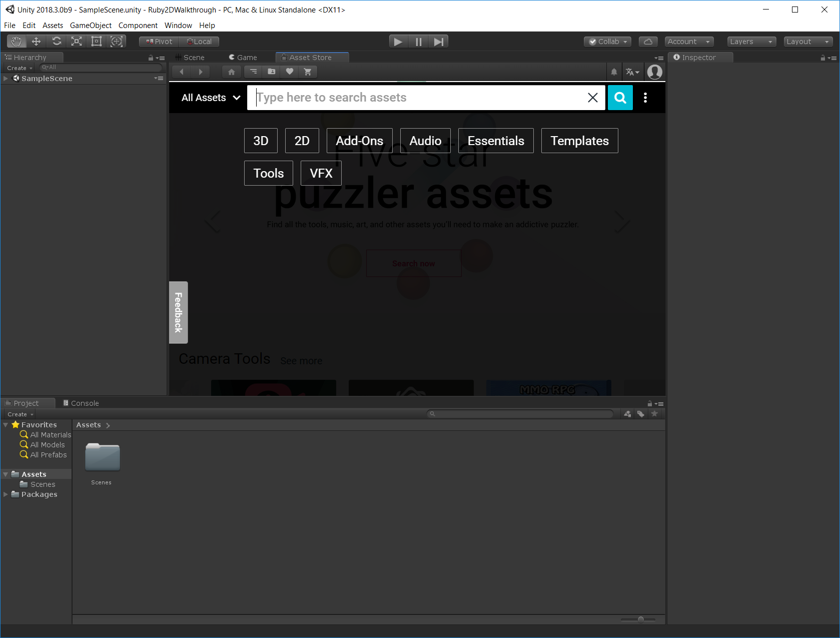Screen dimensions: 840x638
Task: Select the Hand tool
Action: 17,42
